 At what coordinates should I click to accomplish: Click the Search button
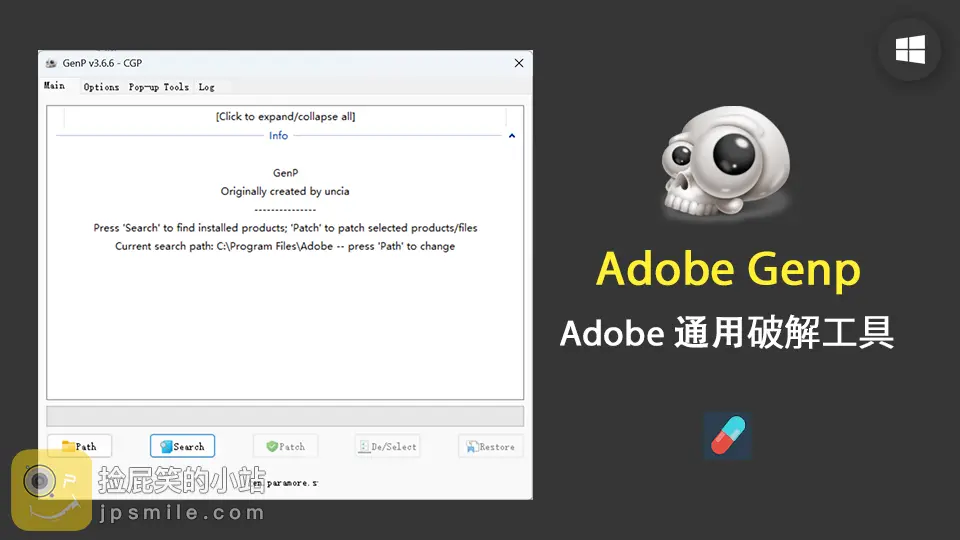pos(182,446)
